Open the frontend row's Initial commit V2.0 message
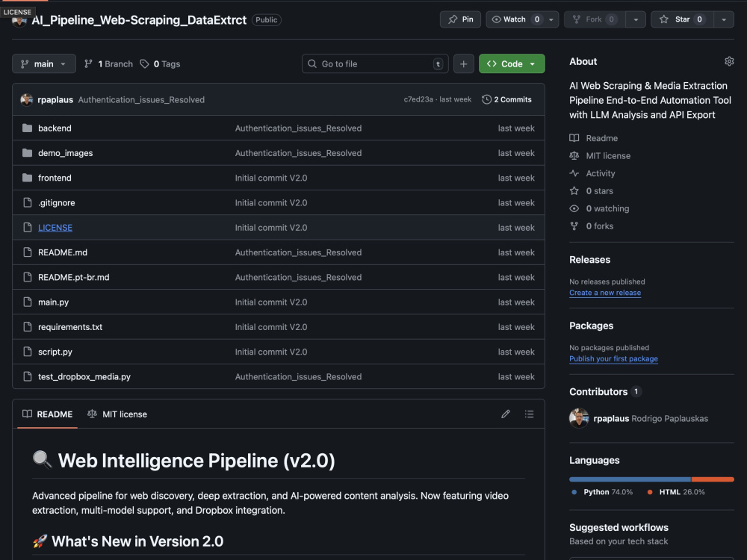 click(x=271, y=178)
